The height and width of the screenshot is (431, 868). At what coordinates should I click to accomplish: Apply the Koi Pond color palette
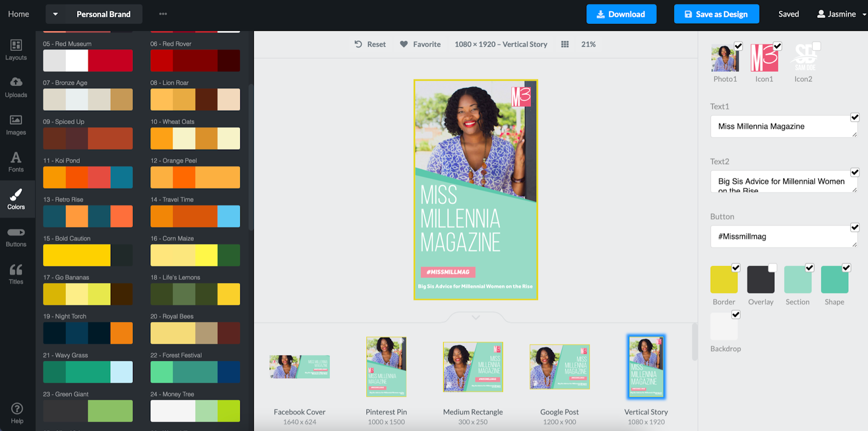88,177
